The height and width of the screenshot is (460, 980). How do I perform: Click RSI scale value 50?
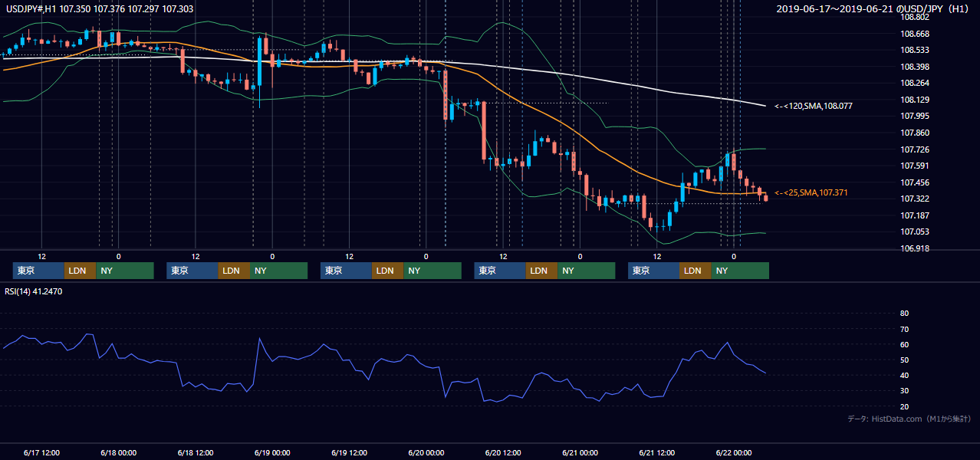904,360
